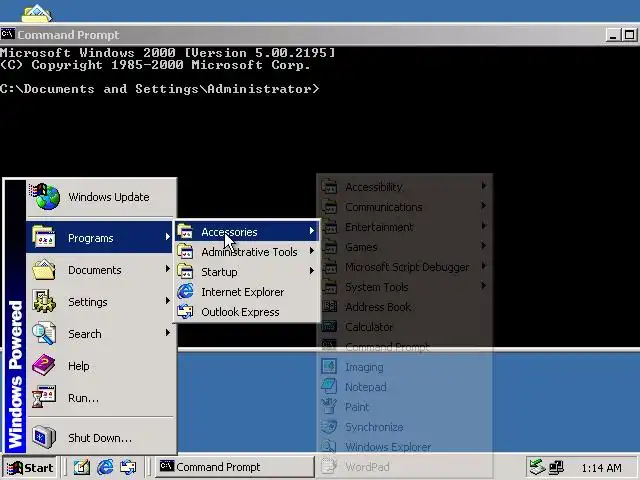The image size is (640, 480).
Task: Click the Administrative Tools folder icon
Action: (185, 251)
